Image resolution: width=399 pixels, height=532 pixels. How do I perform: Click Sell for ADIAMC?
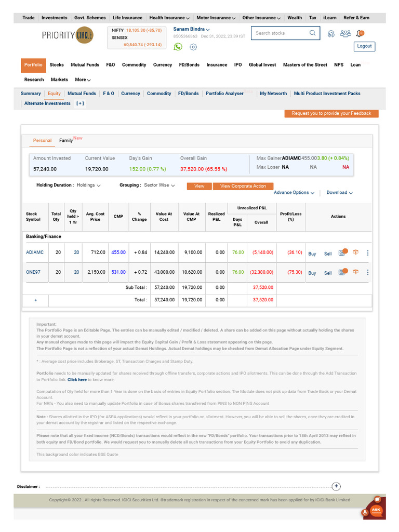[x=328, y=254]
